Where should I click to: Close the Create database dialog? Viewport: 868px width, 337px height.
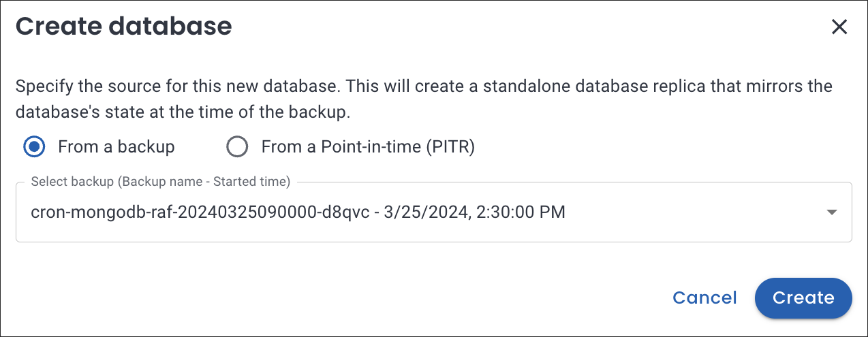point(839,27)
